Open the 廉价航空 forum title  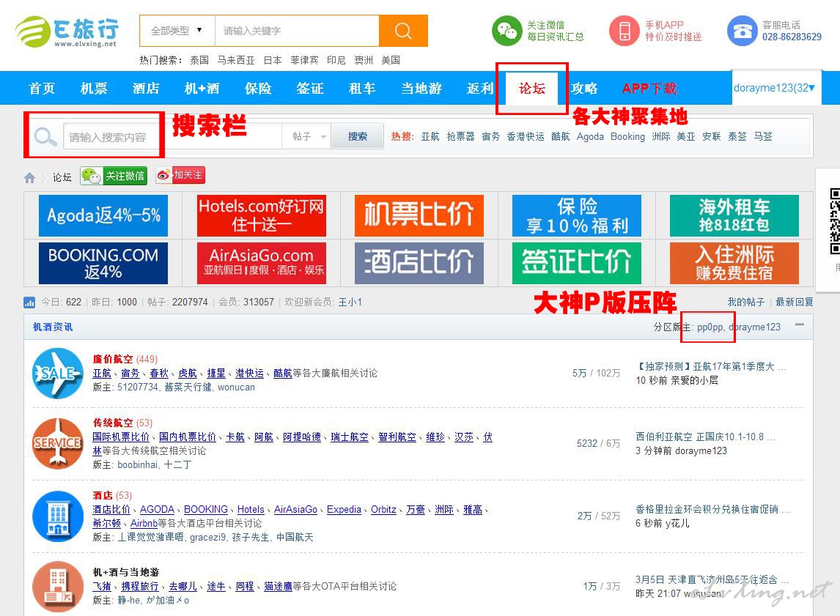coord(112,359)
